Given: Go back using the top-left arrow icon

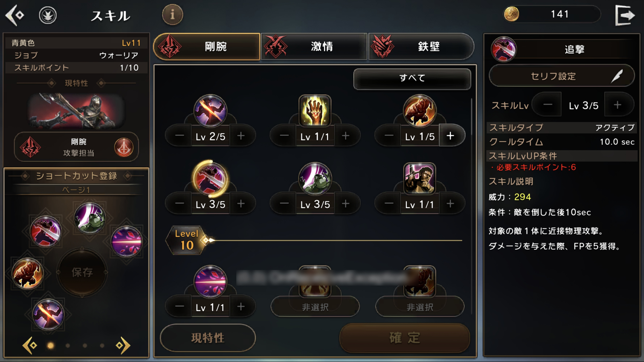Looking at the screenshot, I should click(x=15, y=15).
